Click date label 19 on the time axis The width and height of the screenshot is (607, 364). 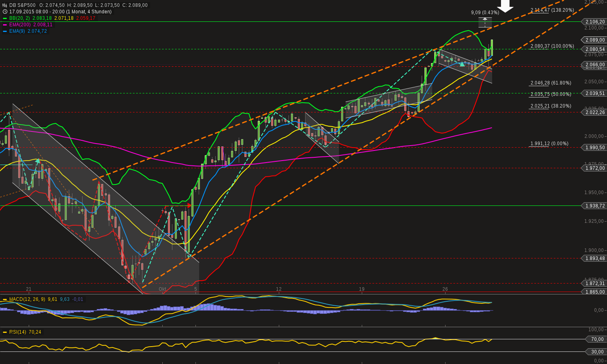362,289
